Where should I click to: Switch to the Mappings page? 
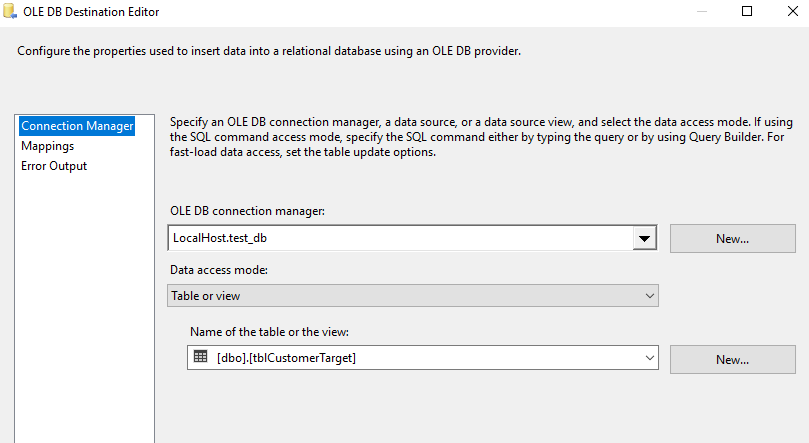[48, 146]
